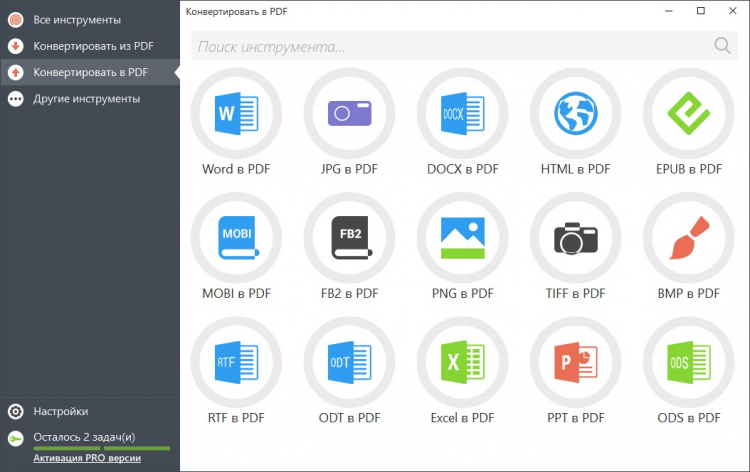This screenshot has width=750, height=472.
Task: Click the EPUB в PDF text
Action: pos(689,169)
